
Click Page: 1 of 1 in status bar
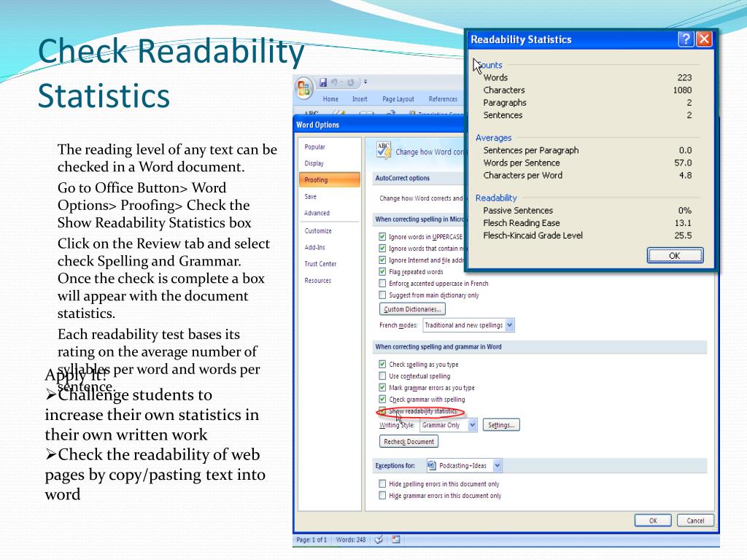click(x=311, y=540)
